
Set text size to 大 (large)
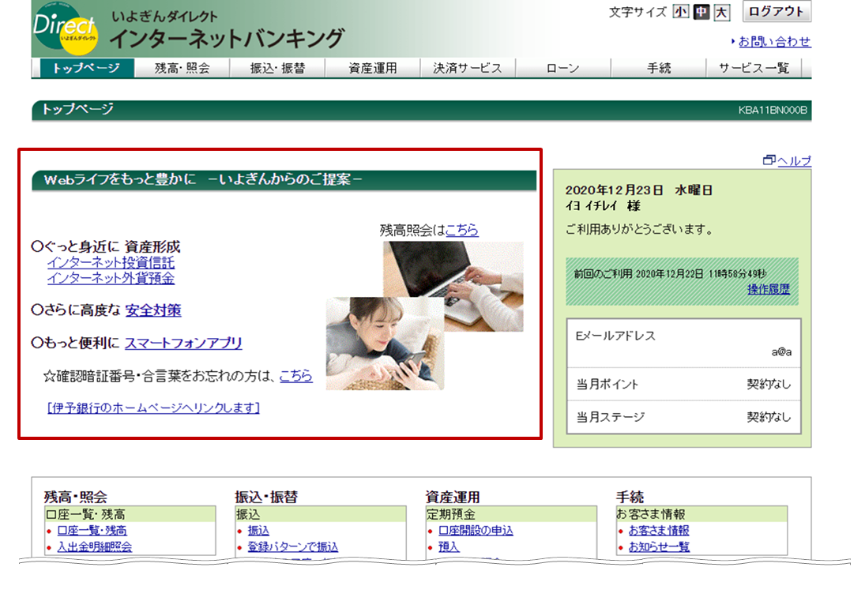coord(721,12)
